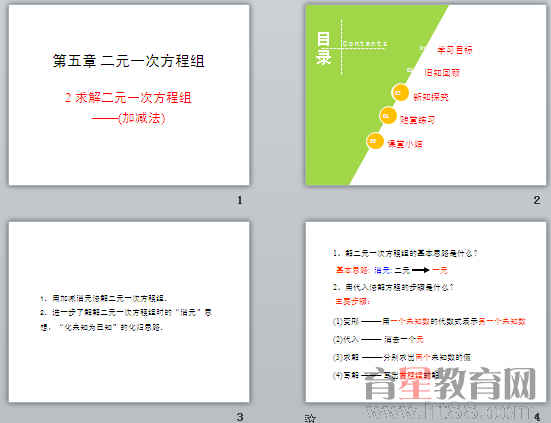
Task: Click the red 主要步骤 label on slide 4
Action: pyautogui.click(x=352, y=301)
